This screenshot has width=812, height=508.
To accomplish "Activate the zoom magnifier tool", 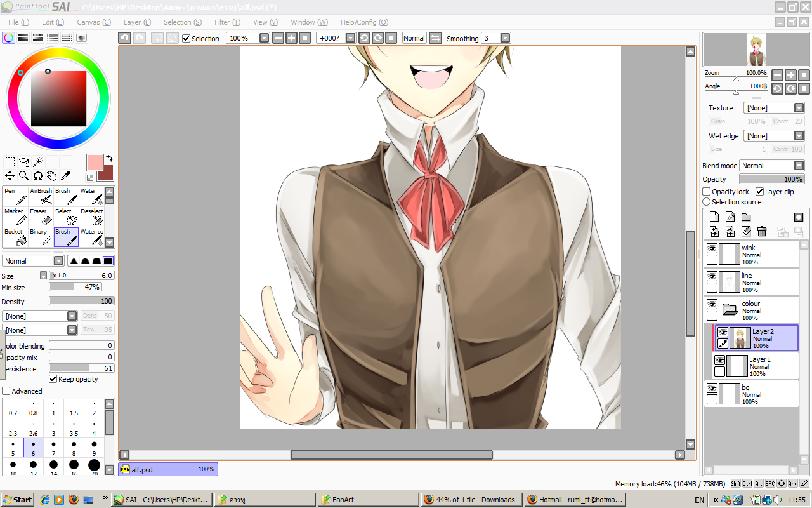I will (x=24, y=175).
